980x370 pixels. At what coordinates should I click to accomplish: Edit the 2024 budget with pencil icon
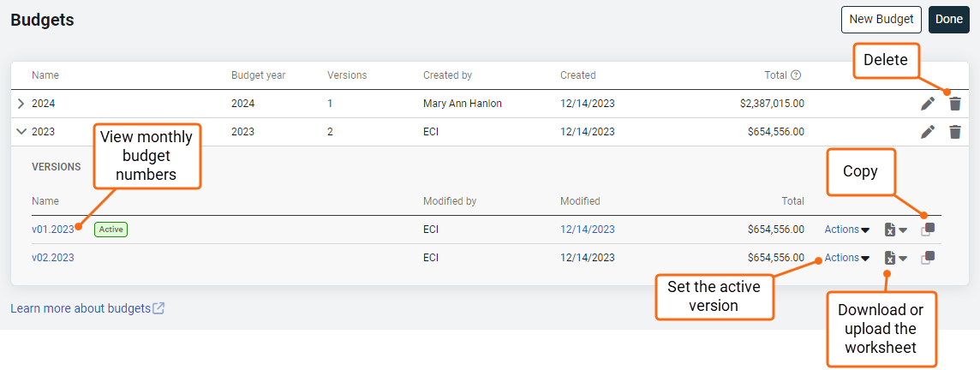[x=928, y=104]
